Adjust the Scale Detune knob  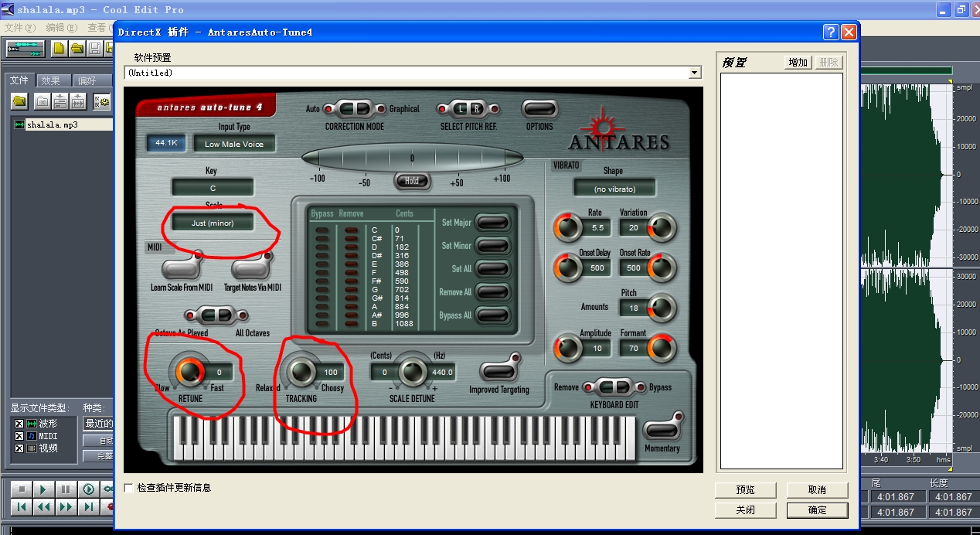[412, 372]
